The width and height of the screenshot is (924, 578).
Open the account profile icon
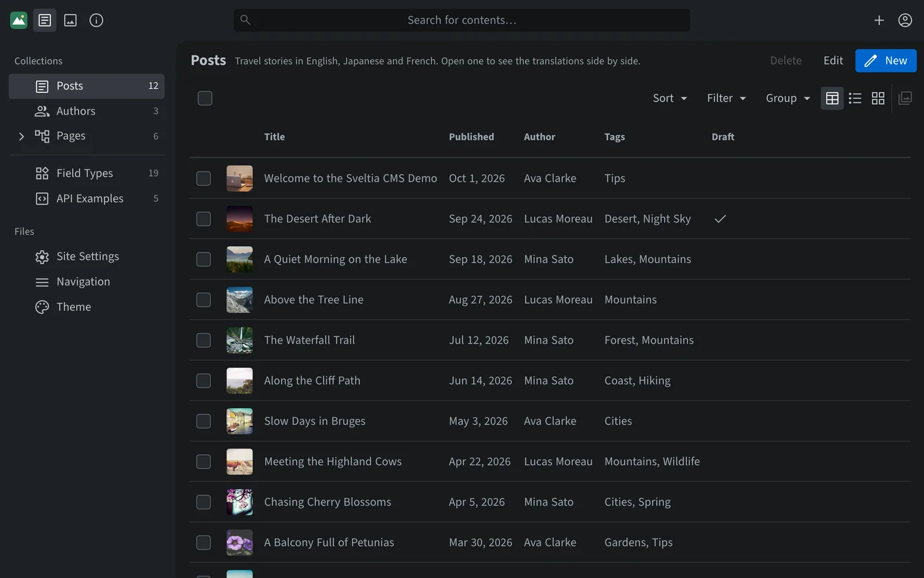tap(905, 20)
